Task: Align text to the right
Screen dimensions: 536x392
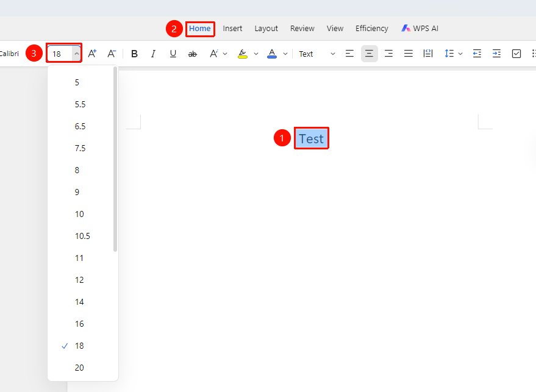Action: pos(388,54)
